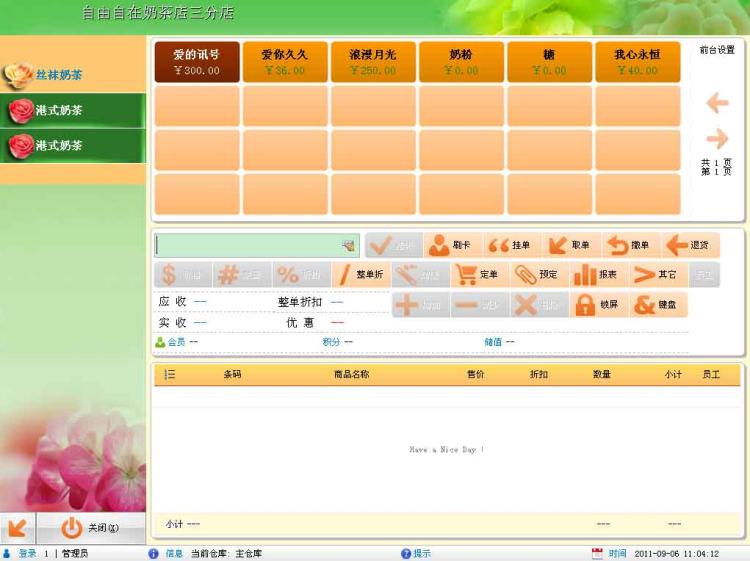750x561 pixels.
Task: Click the 关闭 power button
Action: pos(91,528)
